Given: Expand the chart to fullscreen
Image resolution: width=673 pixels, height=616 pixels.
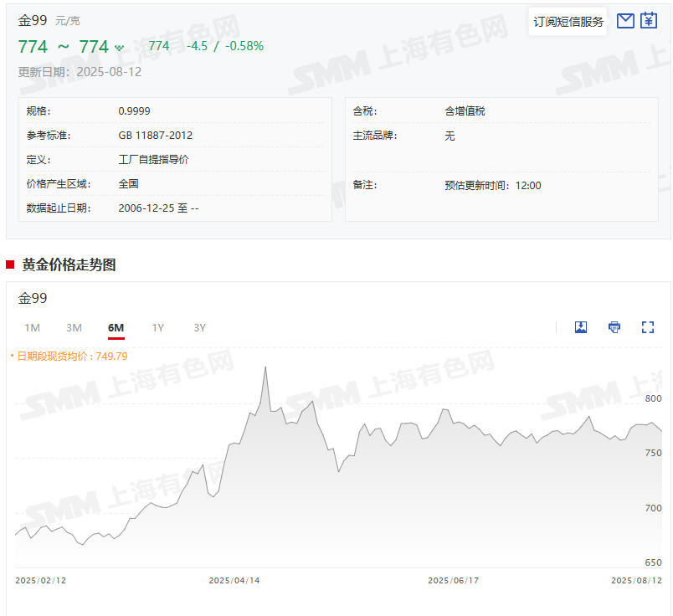Looking at the screenshot, I should point(647,327).
